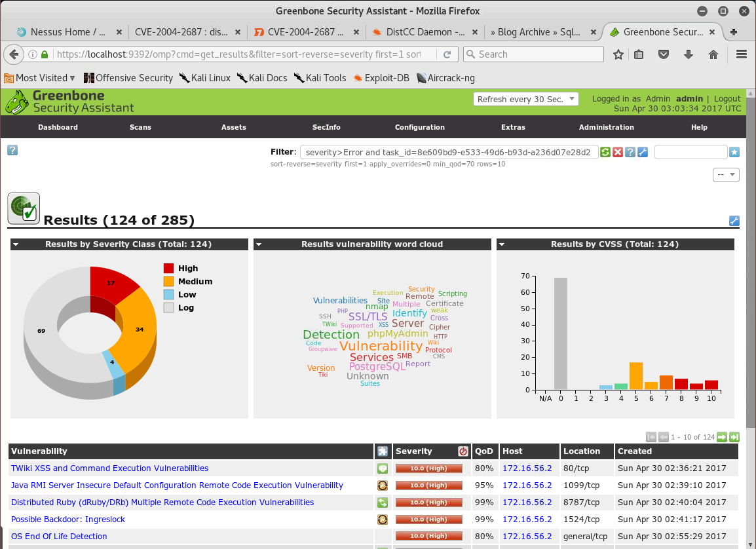The height and width of the screenshot is (549, 756).
Task: Open the filter help question icon
Action: pos(630,152)
